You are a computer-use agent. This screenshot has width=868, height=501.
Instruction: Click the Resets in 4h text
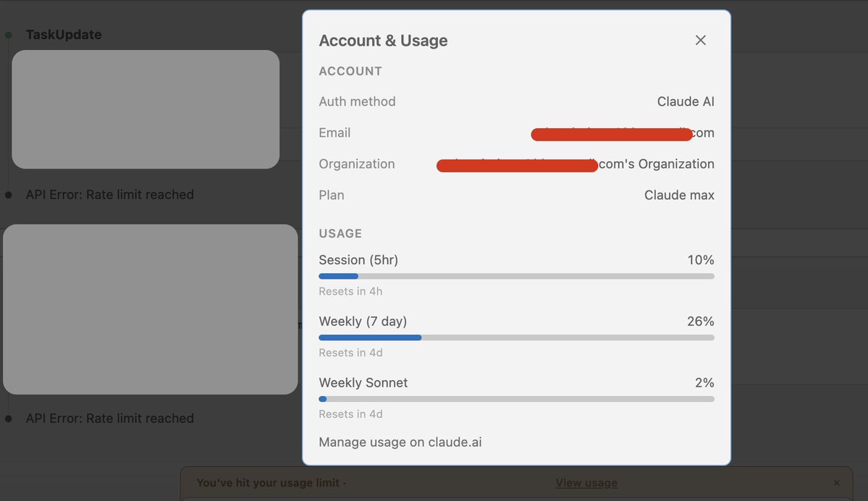350,292
